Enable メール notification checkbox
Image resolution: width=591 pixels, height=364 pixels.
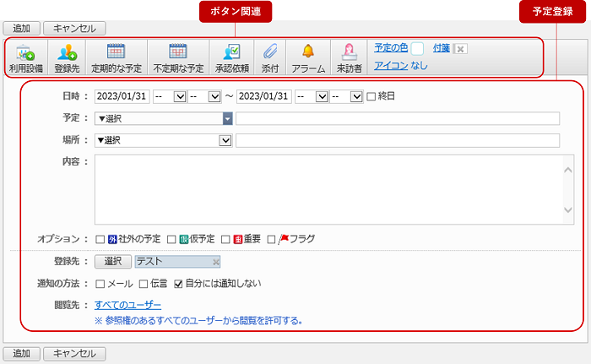100,284
